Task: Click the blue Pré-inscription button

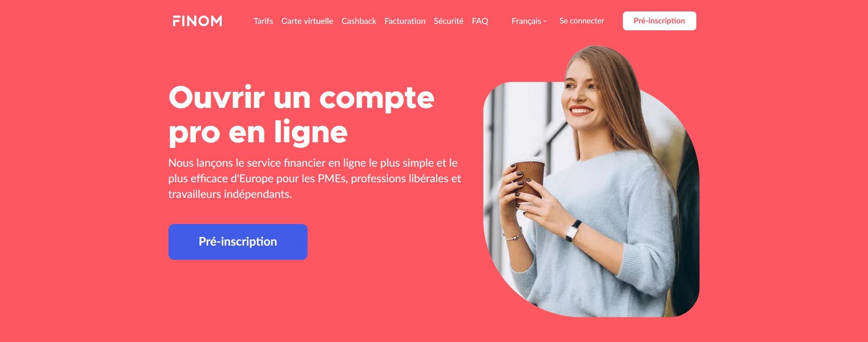Action: (238, 242)
